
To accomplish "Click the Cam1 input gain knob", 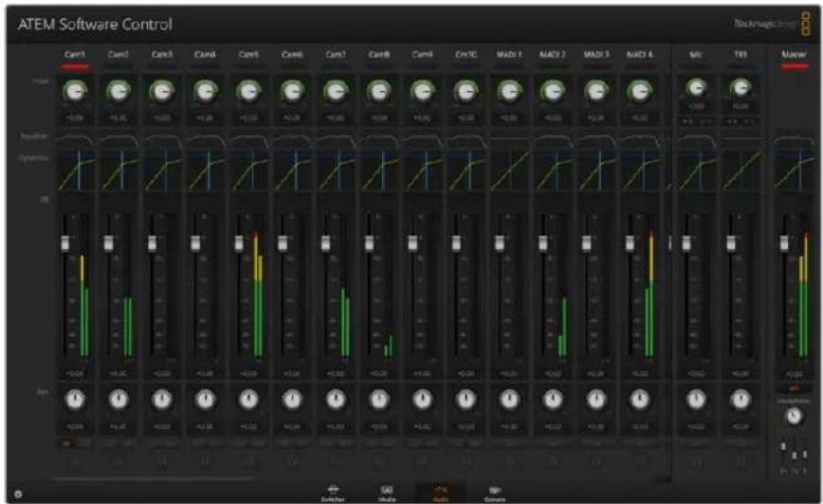I will point(75,91).
